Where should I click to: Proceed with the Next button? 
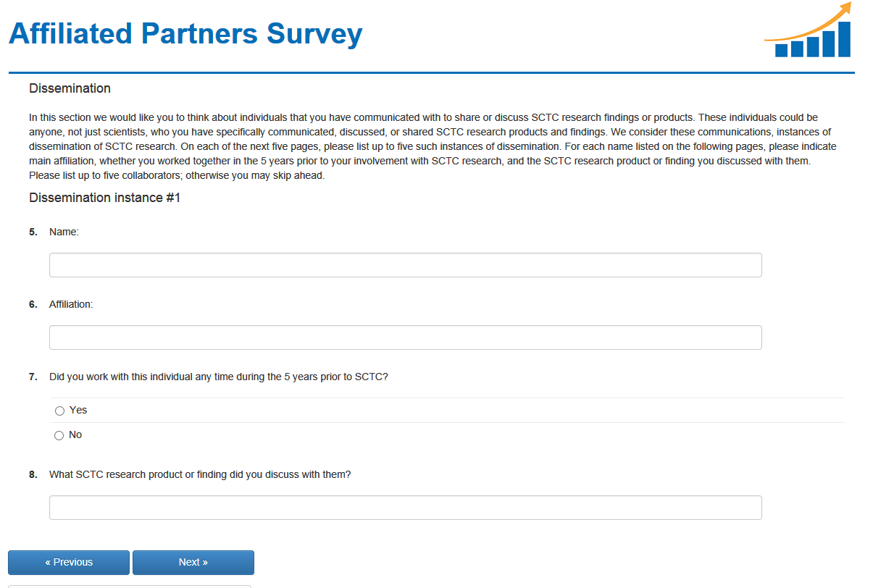(193, 562)
